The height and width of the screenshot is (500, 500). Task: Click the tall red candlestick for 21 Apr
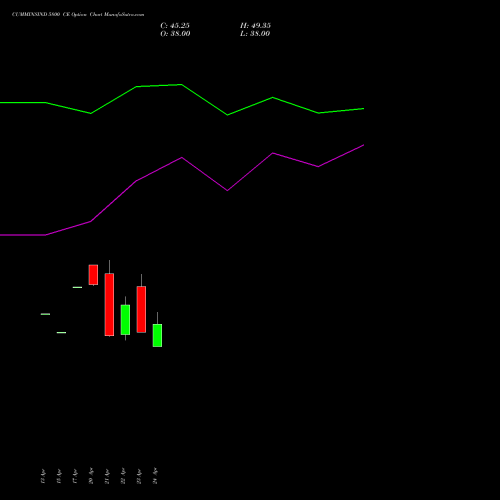coord(109,304)
